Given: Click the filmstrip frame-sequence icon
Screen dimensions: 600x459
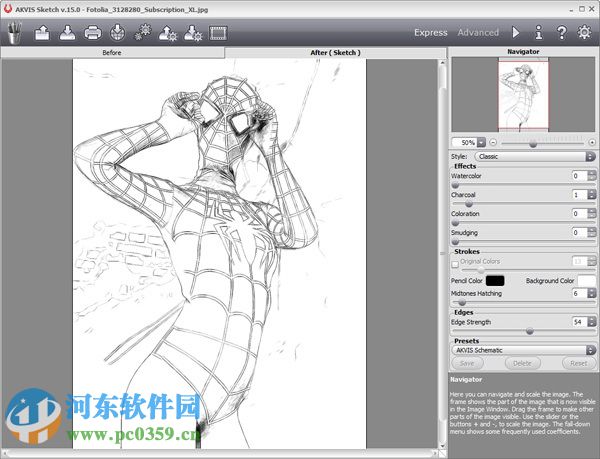Looking at the screenshot, I should (x=218, y=33).
